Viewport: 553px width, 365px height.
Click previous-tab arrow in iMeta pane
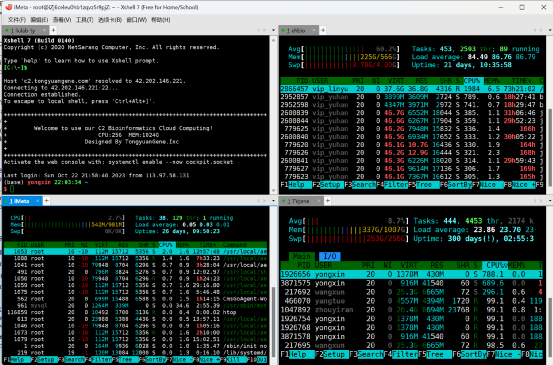(x=259, y=201)
